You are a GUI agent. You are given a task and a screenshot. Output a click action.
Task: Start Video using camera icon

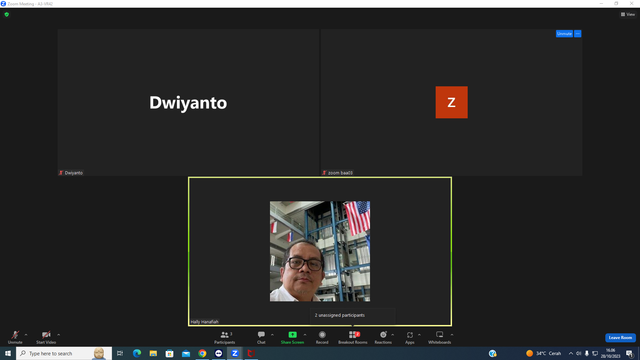coord(46,337)
